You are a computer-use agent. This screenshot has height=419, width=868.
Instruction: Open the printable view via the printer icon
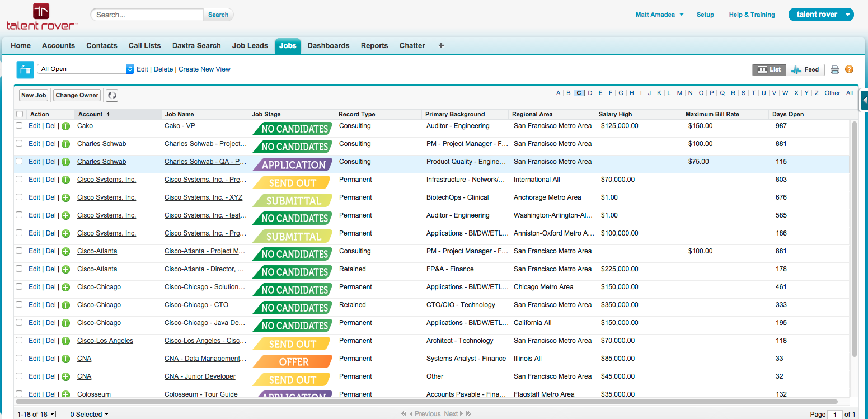click(x=835, y=70)
